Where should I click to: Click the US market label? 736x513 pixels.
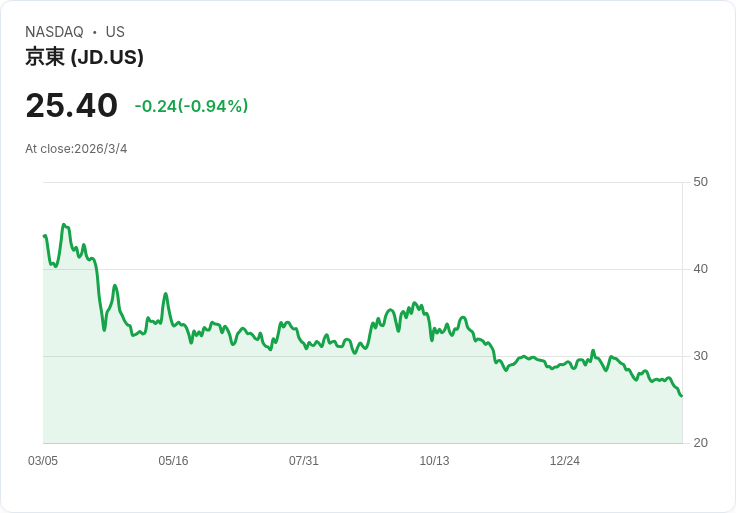pos(115,32)
